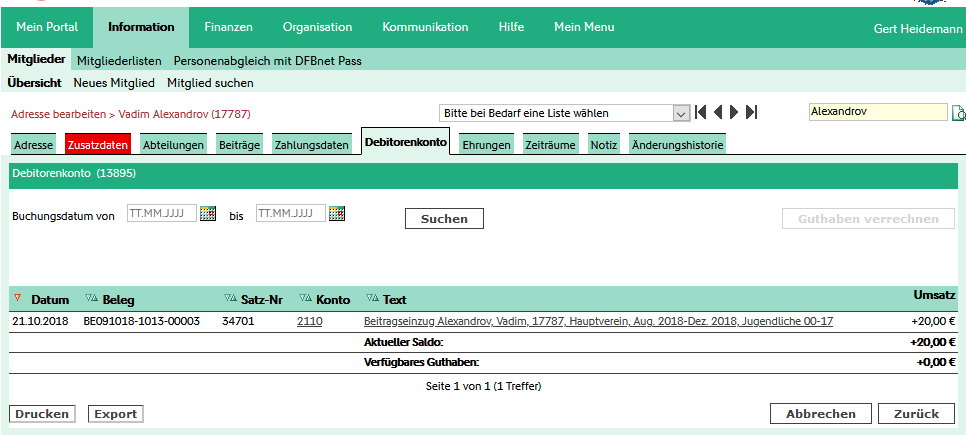Click the Suchen button

click(x=444, y=219)
